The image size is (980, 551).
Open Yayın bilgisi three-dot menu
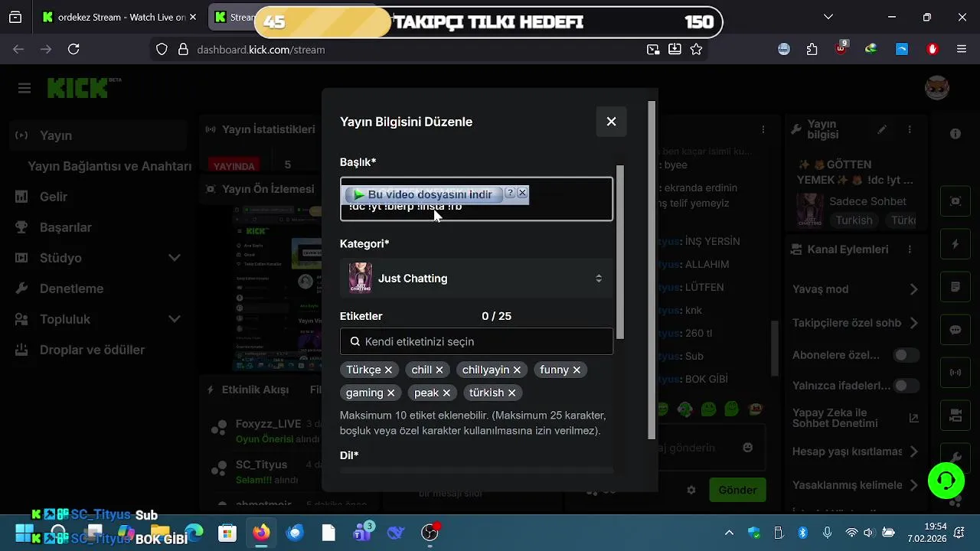coord(910,129)
